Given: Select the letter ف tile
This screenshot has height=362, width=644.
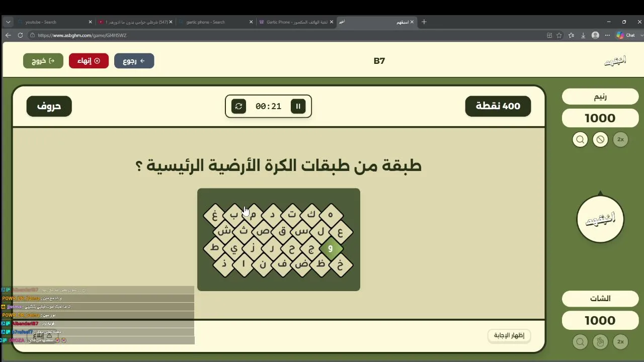Looking at the screenshot, I should click(x=282, y=264).
